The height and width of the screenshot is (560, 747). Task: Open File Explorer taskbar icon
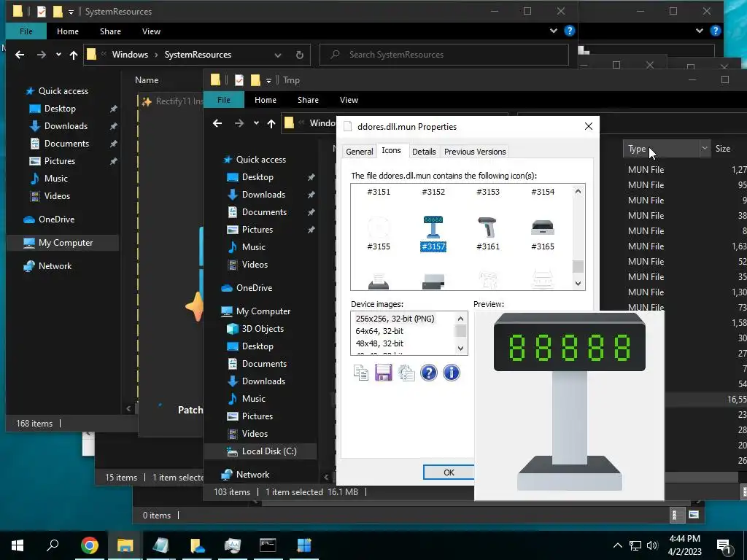125,545
